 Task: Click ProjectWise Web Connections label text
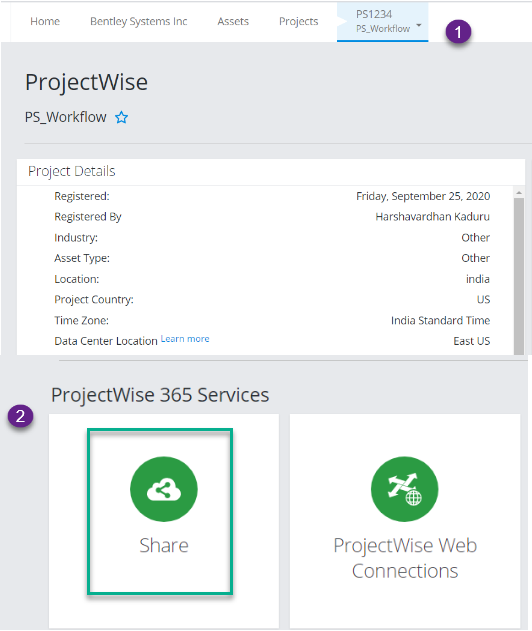point(405,558)
